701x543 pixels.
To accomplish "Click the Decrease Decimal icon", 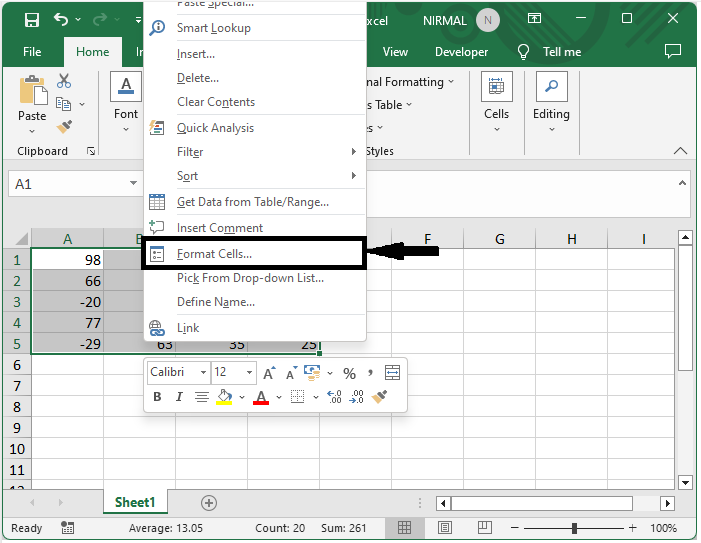I will coord(356,397).
